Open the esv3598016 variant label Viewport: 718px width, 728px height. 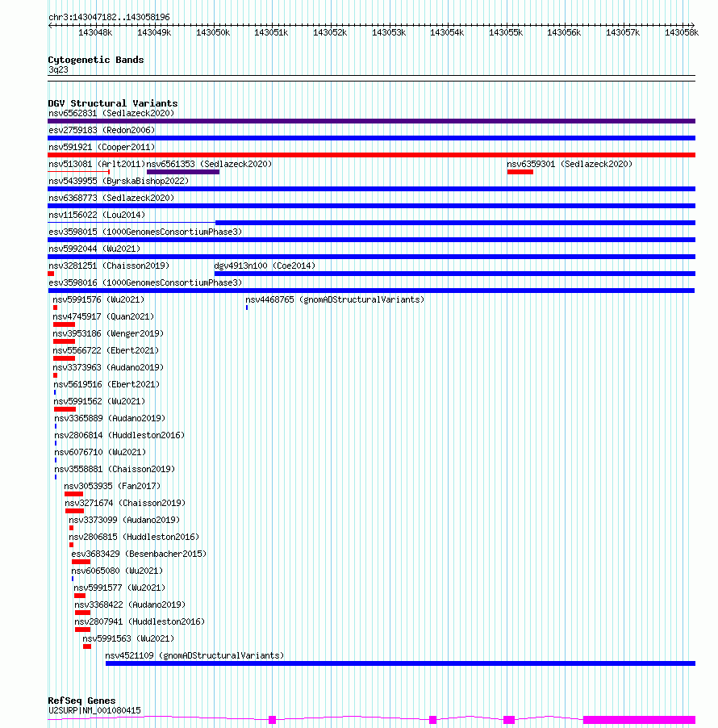pos(145,282)
